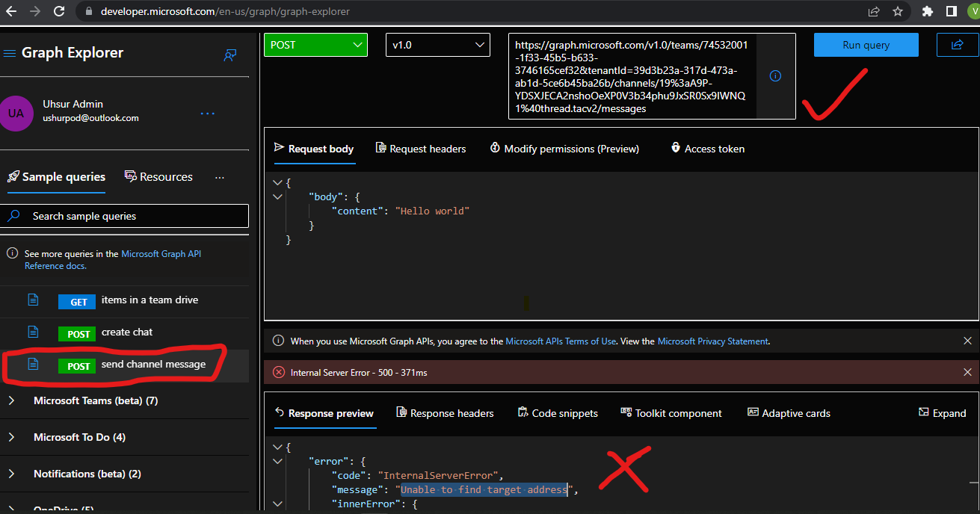The width and height of the screenshot is (980, 514).
Task: Click the search magnifier icon
Action: pyautogui.click(x=13, y=216)
